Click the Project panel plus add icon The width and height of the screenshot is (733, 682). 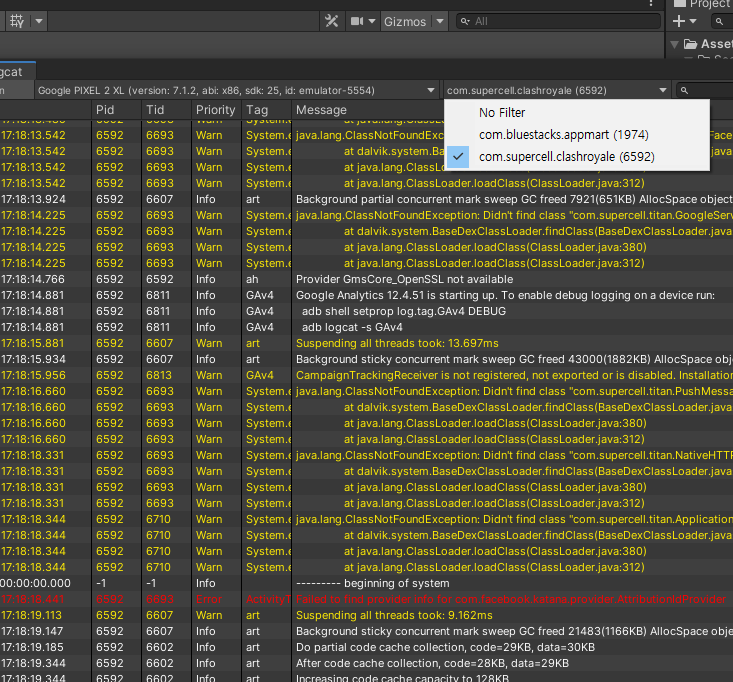679,22
